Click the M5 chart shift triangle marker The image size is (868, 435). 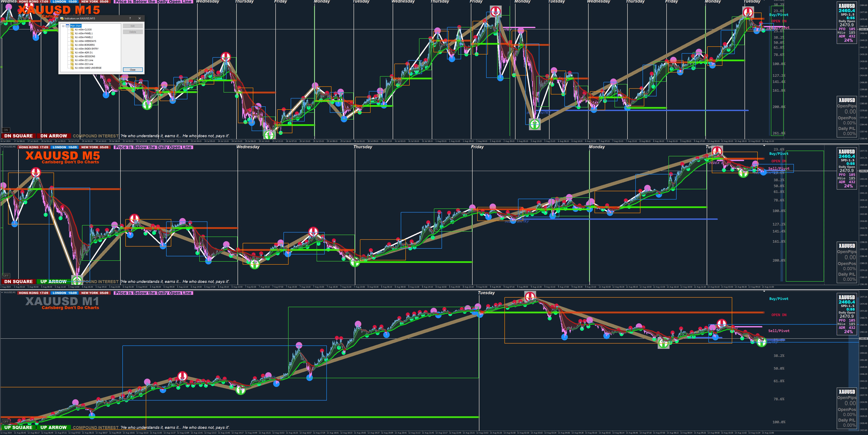pos(764,146)
